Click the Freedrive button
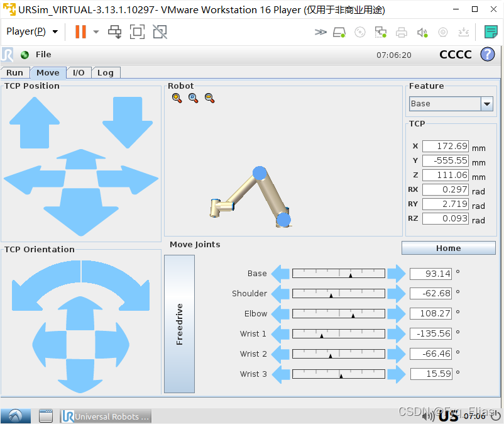The width and height of the screenshot is (504, 424). point(179,324)
